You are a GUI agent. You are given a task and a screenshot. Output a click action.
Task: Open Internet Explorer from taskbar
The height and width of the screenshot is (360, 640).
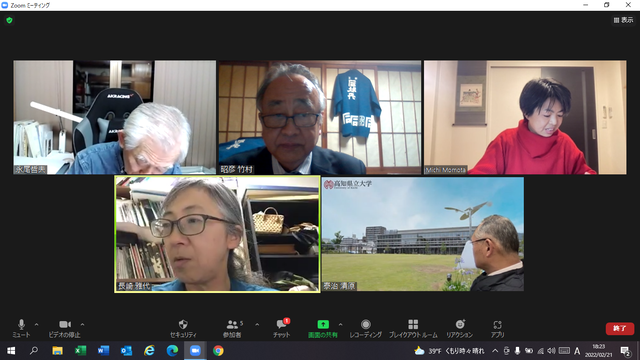tap(149, 351)
